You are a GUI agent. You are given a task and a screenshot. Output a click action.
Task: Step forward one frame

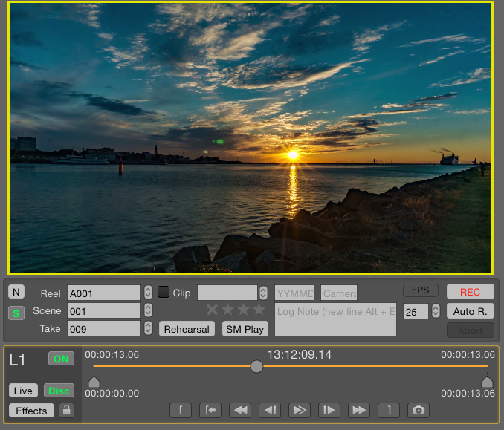(x=329, y=410)
